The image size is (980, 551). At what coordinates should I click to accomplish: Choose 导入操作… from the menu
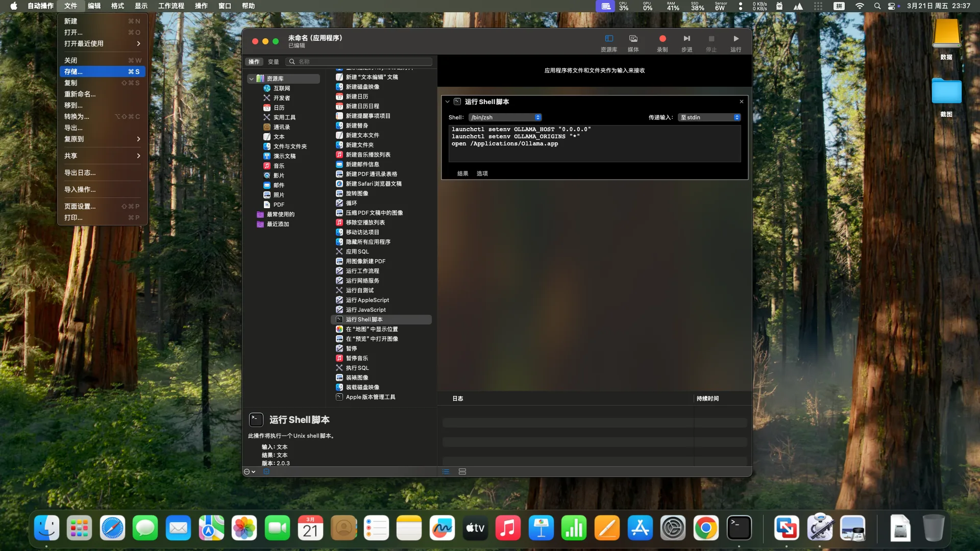(103, 190)
